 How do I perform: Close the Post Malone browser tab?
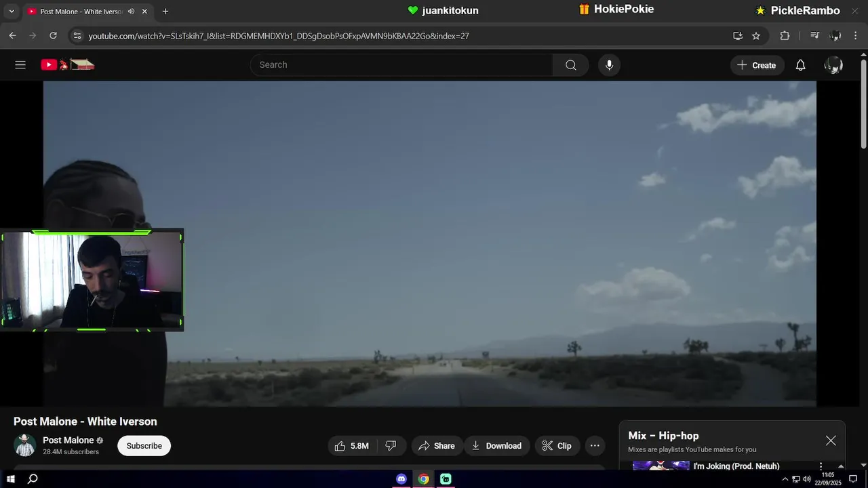click(x=144, y=12)
